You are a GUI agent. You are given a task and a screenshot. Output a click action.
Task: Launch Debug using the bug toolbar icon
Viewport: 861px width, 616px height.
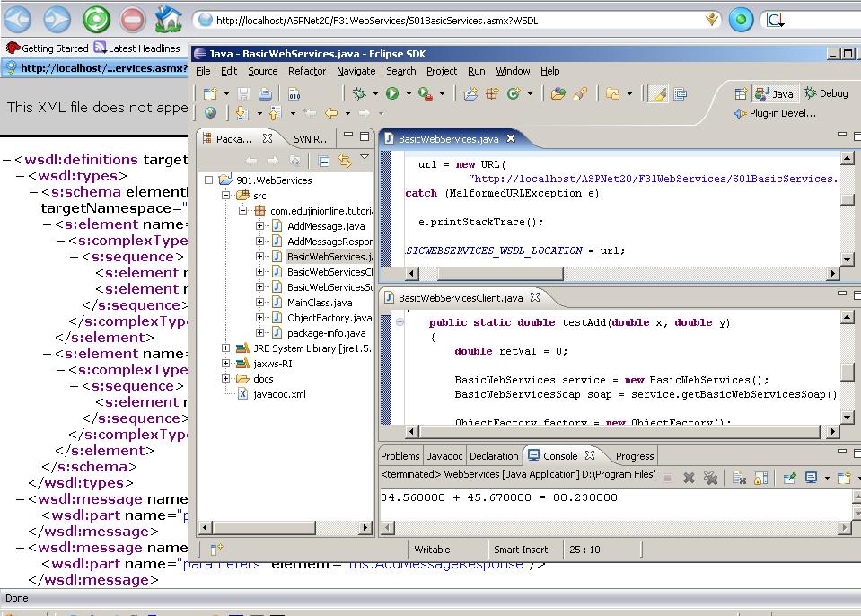click(359, 94)
